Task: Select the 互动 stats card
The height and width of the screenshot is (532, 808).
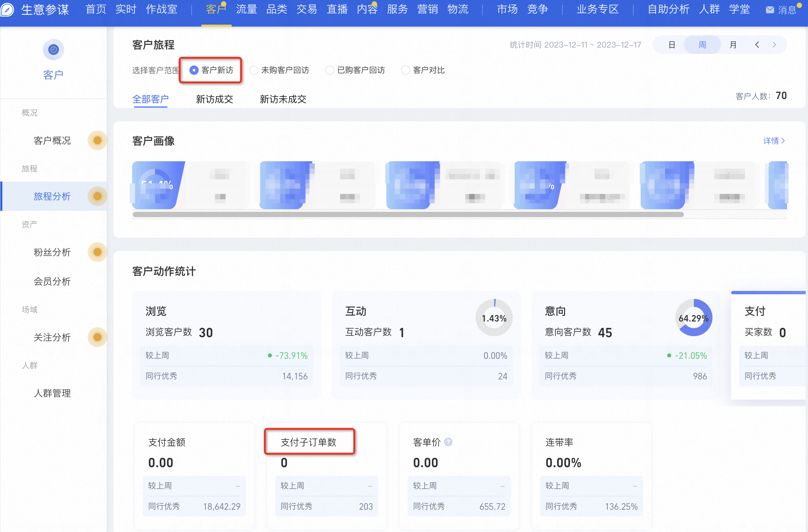Action: pyautogui.click(x=426, y=345)
